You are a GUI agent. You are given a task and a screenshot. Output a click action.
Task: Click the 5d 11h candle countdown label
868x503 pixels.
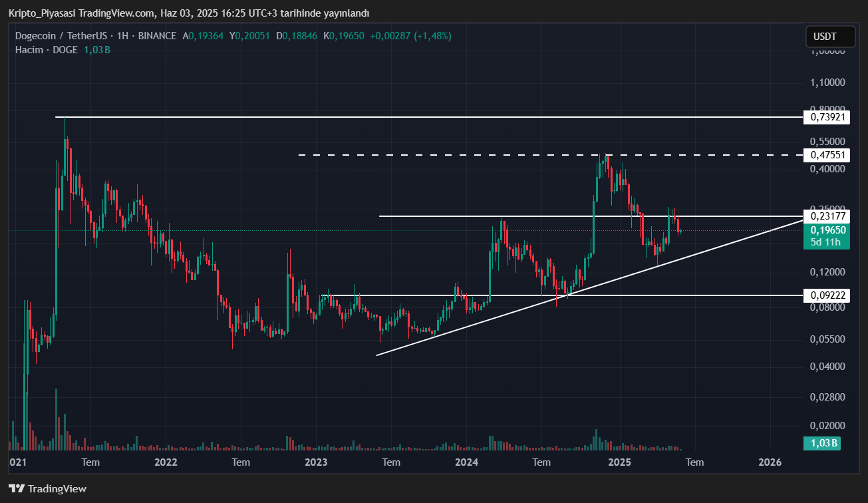[827, 242]
